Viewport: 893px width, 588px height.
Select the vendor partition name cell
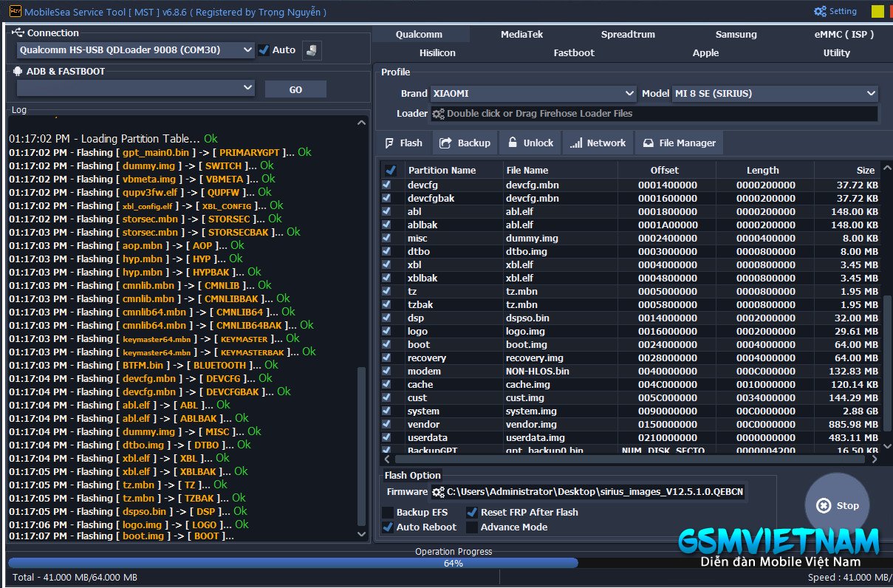(453, 424)
